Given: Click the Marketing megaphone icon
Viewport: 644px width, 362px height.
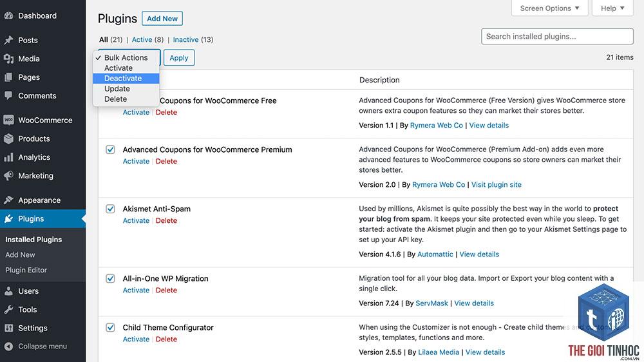Looking at the screenshot, I should click(x=8, y=176).
